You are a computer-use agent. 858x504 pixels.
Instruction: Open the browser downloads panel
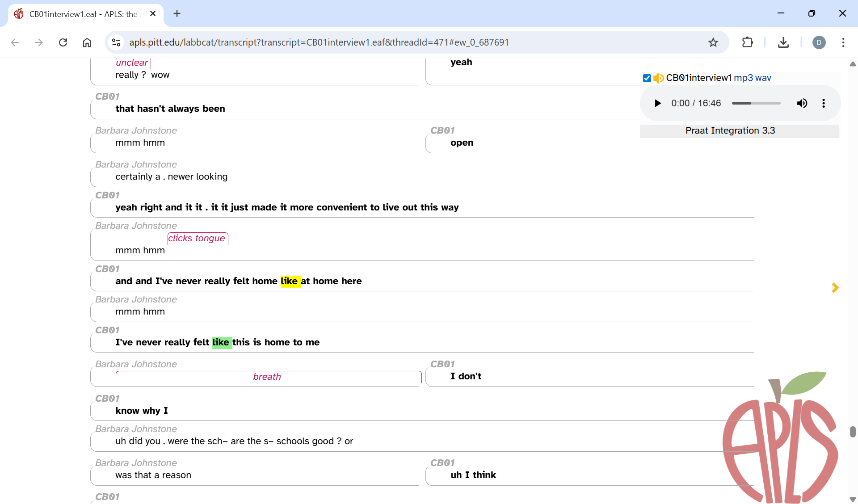[783, 42]
